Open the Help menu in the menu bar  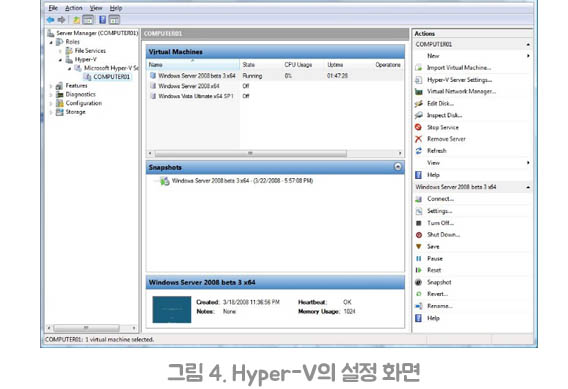pyautogui.click(x=116, y=8)
